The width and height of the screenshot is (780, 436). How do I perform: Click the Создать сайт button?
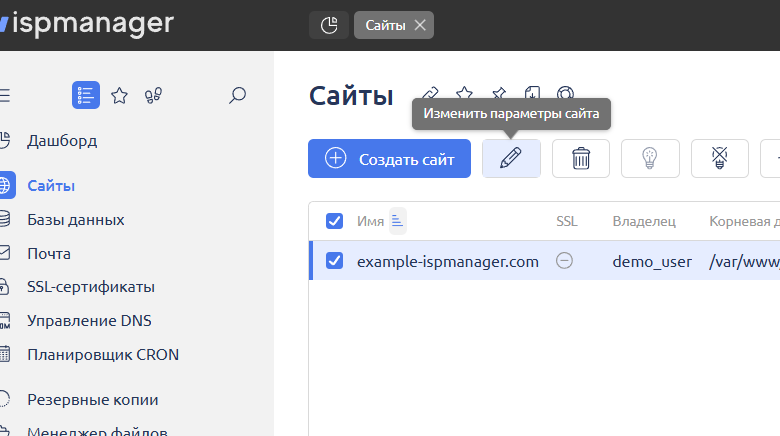389,158
